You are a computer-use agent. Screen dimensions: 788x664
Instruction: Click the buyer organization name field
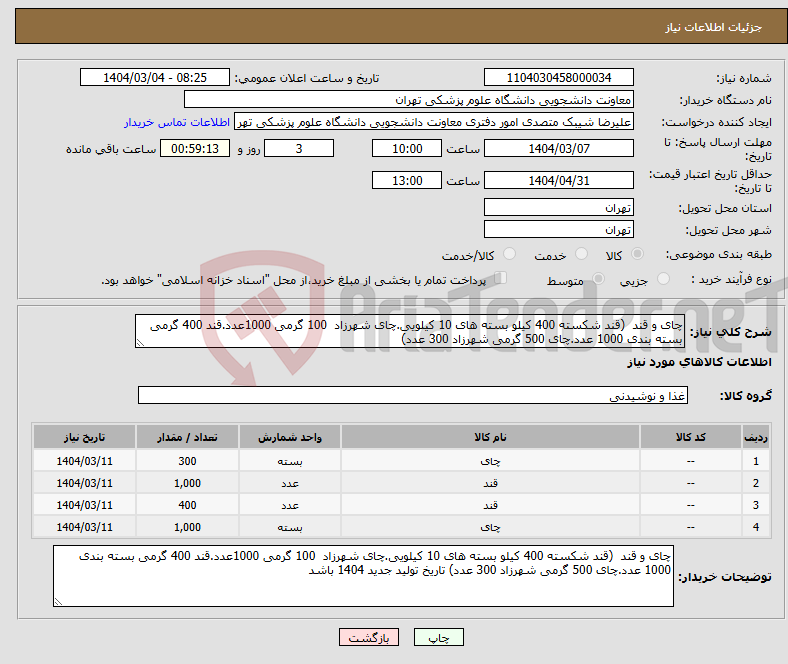pos(409,100)
